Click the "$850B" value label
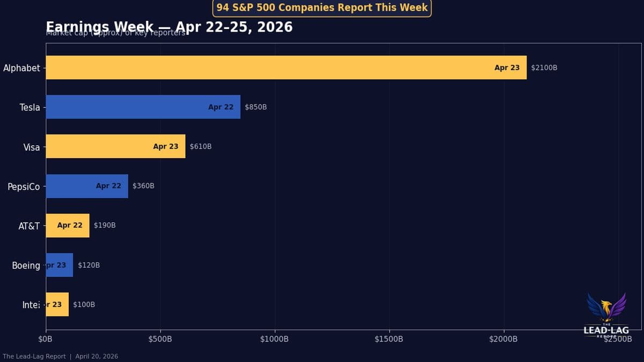The height and width of the screenshot is (362, 644). click(256, 107)
